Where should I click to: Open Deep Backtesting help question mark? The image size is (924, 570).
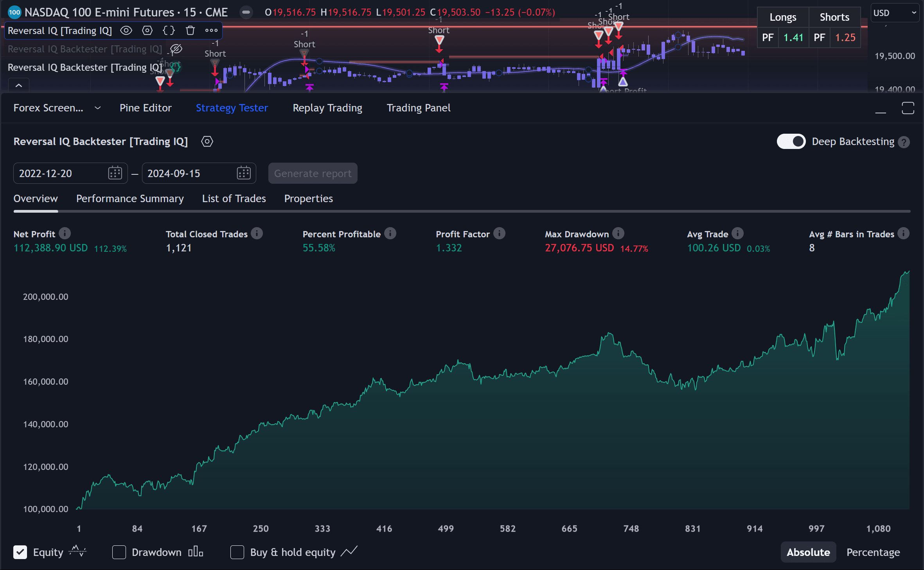[x=904, y=142]
